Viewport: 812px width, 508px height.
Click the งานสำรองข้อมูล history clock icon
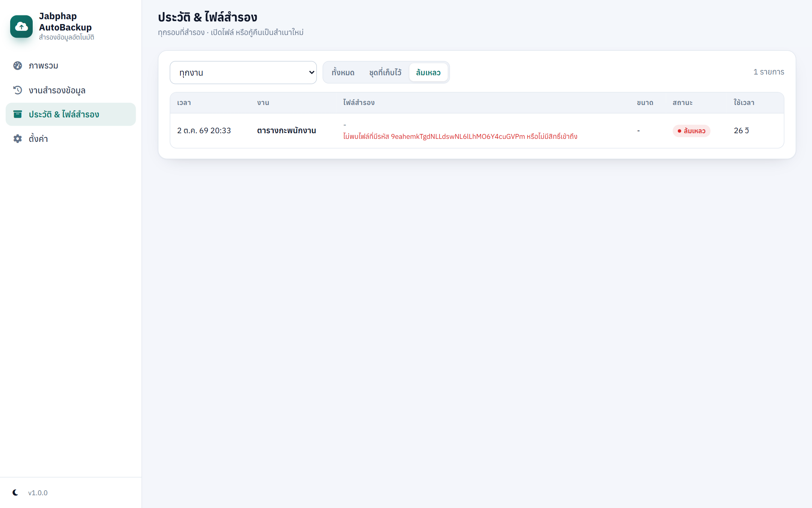coord(18,90)
